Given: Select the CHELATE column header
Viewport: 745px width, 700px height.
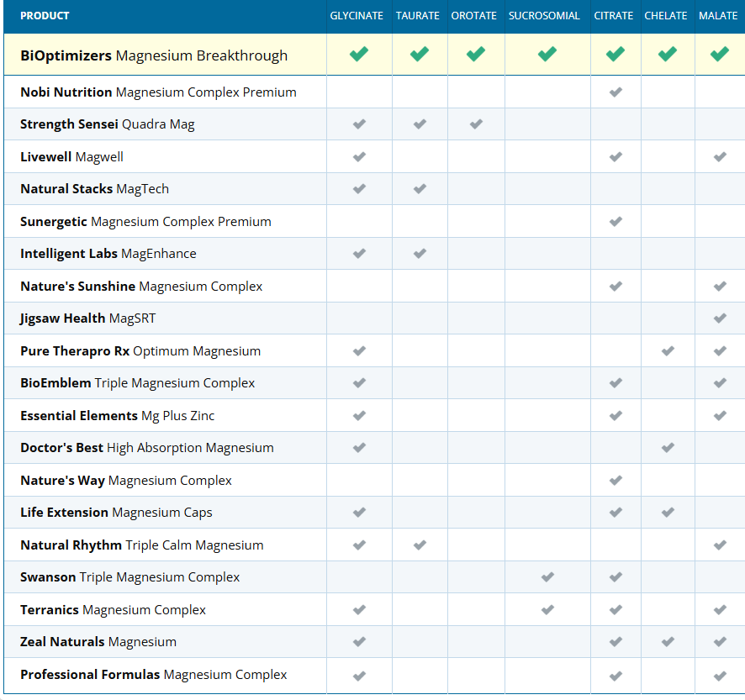Looking at the screenshot, I should 666,16.
